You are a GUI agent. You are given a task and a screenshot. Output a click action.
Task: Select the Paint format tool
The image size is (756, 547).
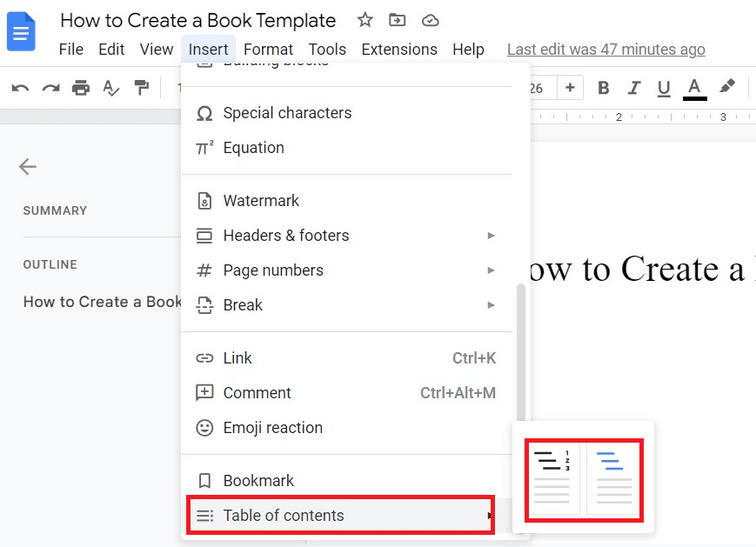tap(142, 87)
